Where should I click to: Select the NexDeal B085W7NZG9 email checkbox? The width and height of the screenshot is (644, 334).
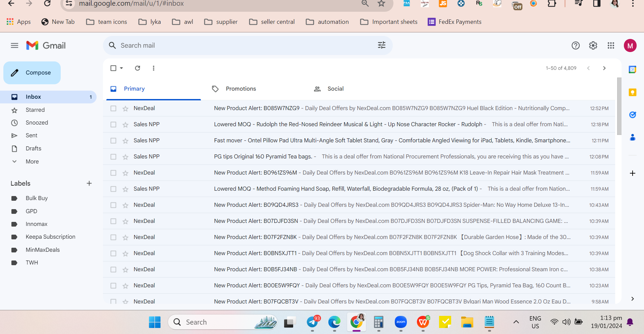[x=113, y=108]
